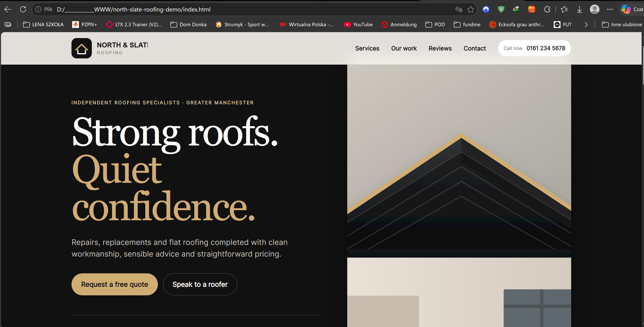
Task: Click Request a free quote button
Action: coord(115,284)
